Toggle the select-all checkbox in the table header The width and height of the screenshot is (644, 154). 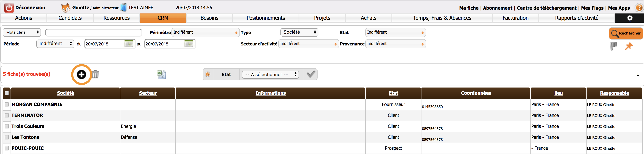7,93
